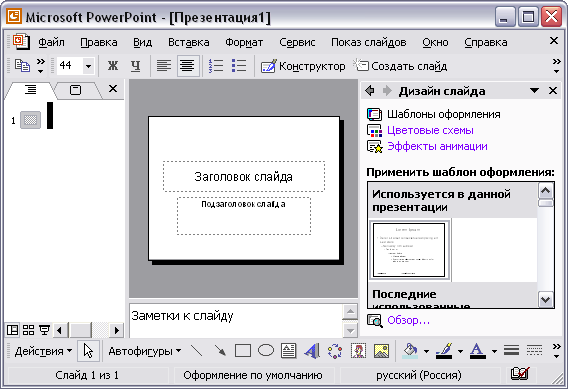Open the Дизайн слайда task pane dropdown

click(x=534, y=91)
